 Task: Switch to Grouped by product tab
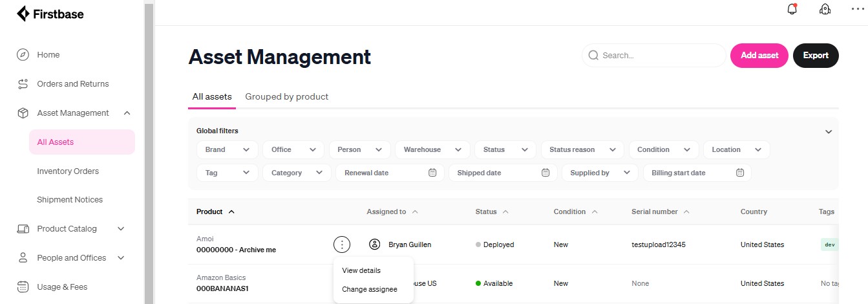tap(287, 97)
